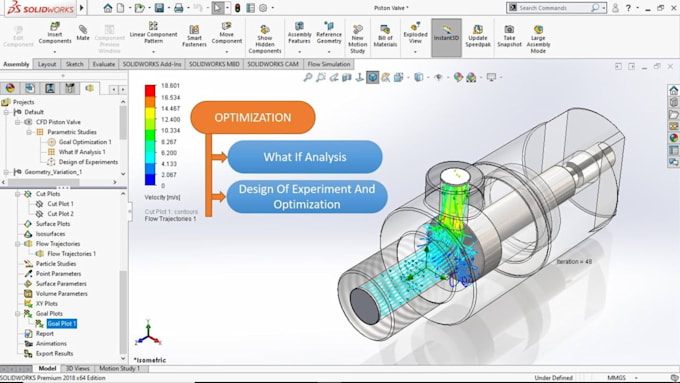The image size is (680, 383).
Task: Open the Flow Simulation analysis tree tab
Action: (x=89, y=88)
